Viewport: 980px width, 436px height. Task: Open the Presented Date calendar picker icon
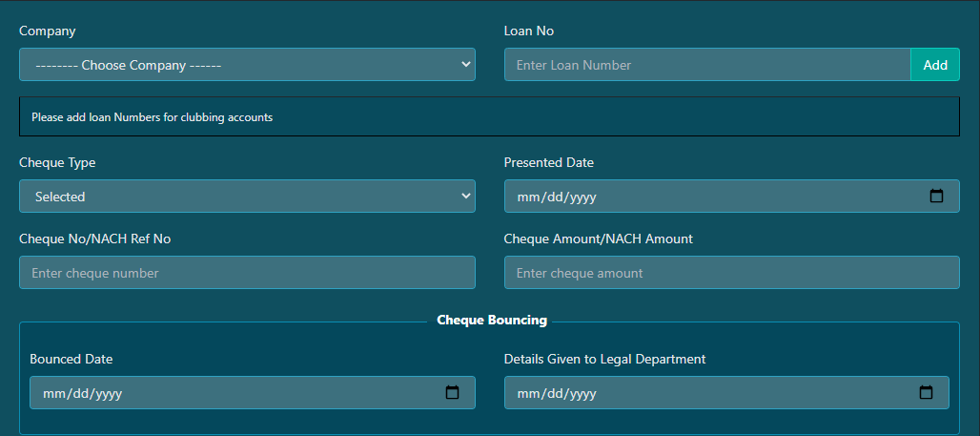936,197
